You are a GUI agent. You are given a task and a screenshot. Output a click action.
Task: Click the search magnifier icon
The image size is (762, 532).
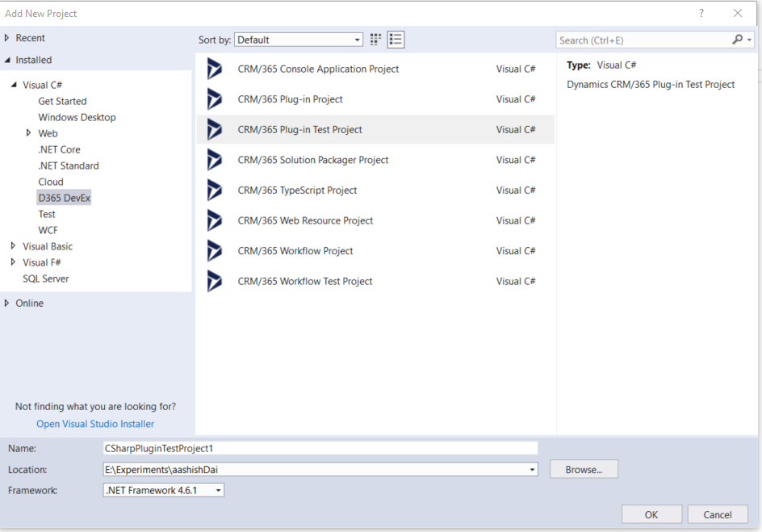click(x=737, y=40)
